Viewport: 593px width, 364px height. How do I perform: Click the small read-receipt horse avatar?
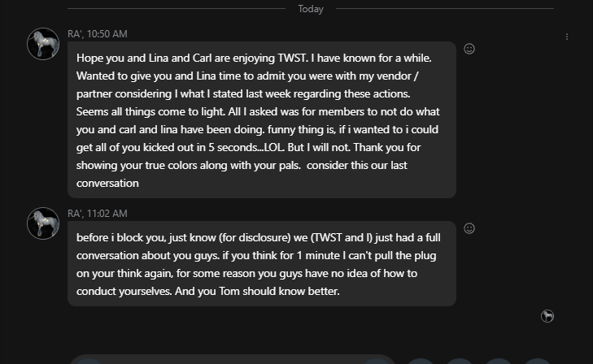[547, 316]
